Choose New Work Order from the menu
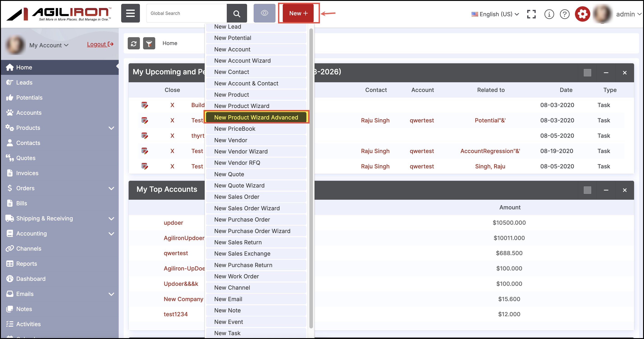 pos(256,276)
